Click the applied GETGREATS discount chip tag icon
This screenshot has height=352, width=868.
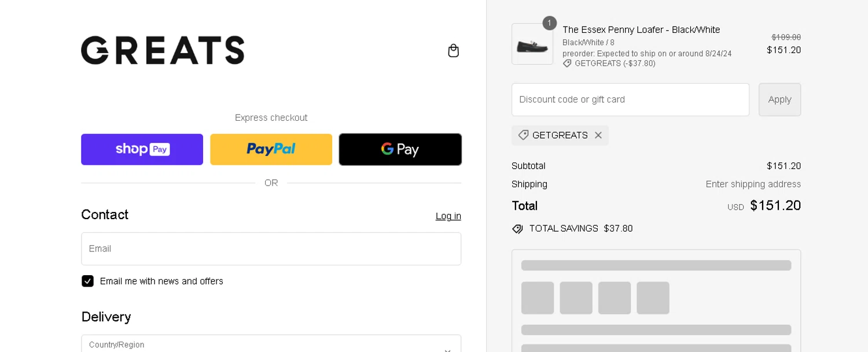point(523,135)
